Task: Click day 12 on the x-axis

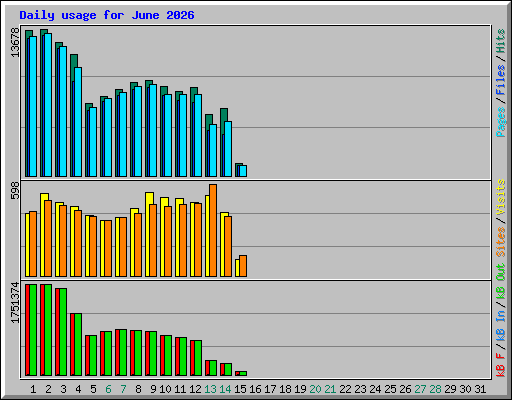Action: pyautogui.click(x=195, y=389)
